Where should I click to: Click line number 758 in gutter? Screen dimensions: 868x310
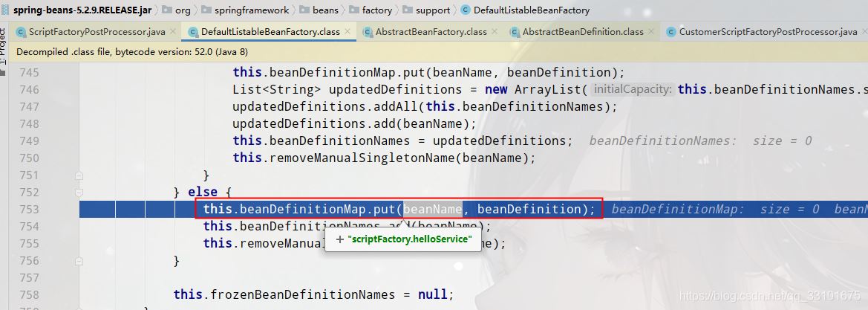pos(28,294)
